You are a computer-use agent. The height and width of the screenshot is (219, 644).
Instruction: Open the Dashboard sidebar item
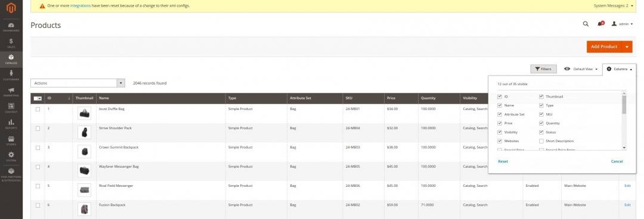[x=11, y=27]
